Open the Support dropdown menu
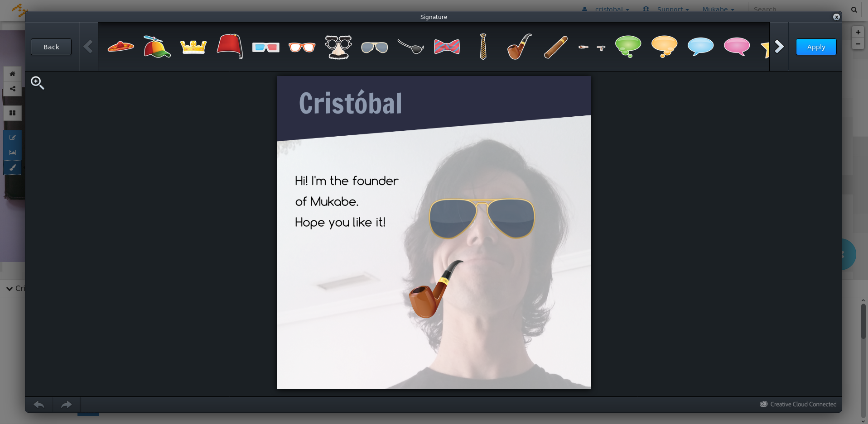 click(x=666, y=9)
